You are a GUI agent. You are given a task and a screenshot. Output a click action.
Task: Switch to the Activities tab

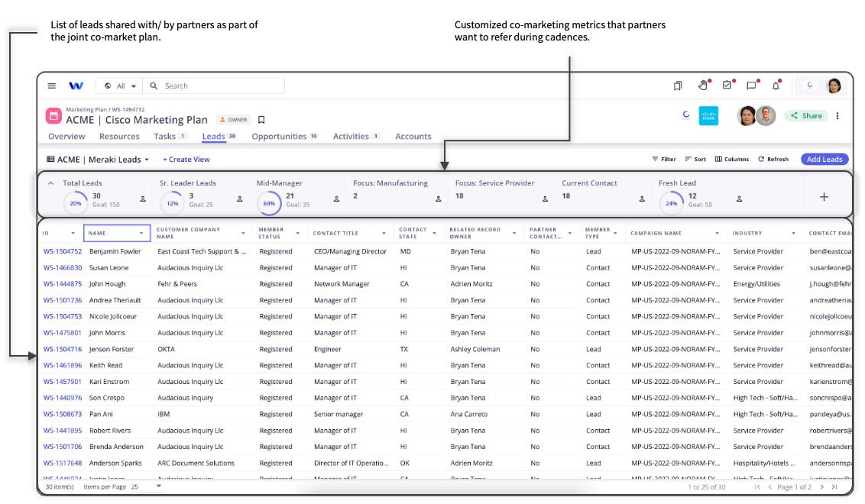click(x=356, y=136)
